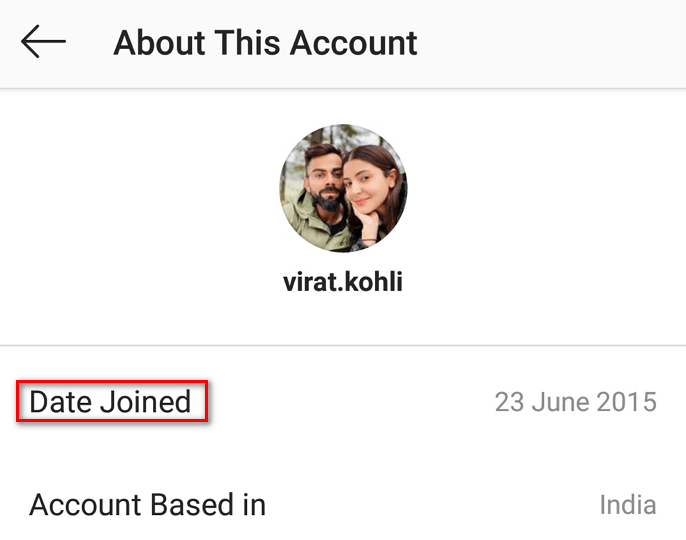
Task: Select the virat.kohli username text
Action: [343, 282]
